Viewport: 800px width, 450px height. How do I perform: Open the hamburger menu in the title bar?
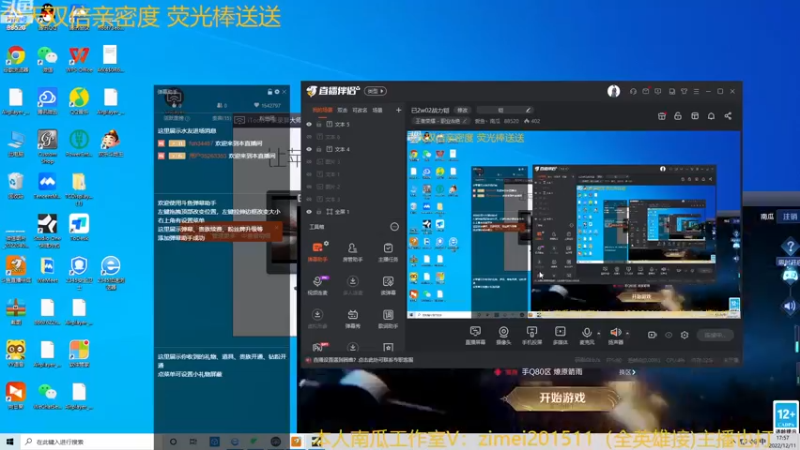(x=696, y=91)
